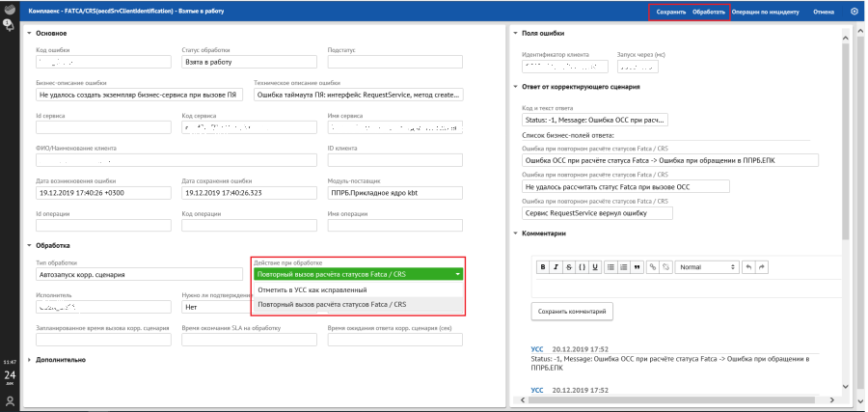Underline text in comment editor

click(593, 265)
